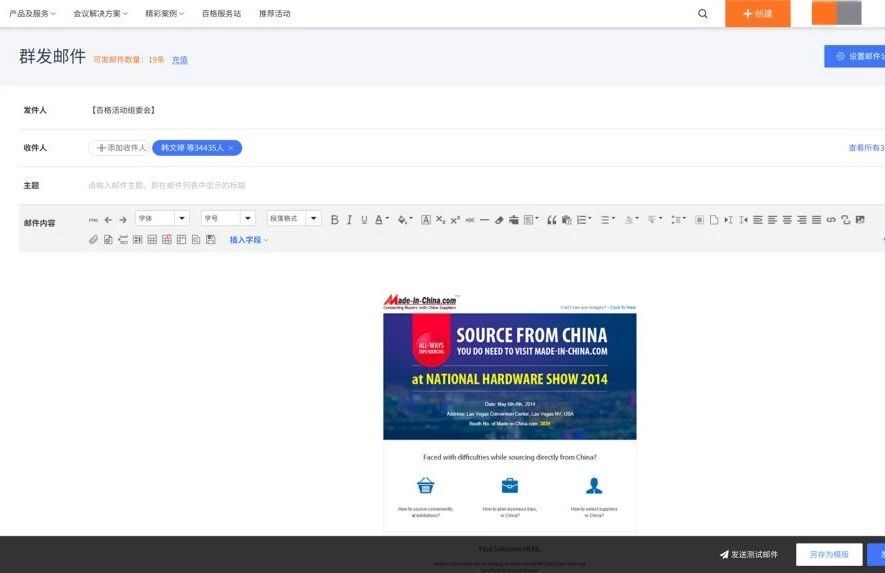
Task: Click the 添加收件人 add recipient button
Action: pos(119,148)
